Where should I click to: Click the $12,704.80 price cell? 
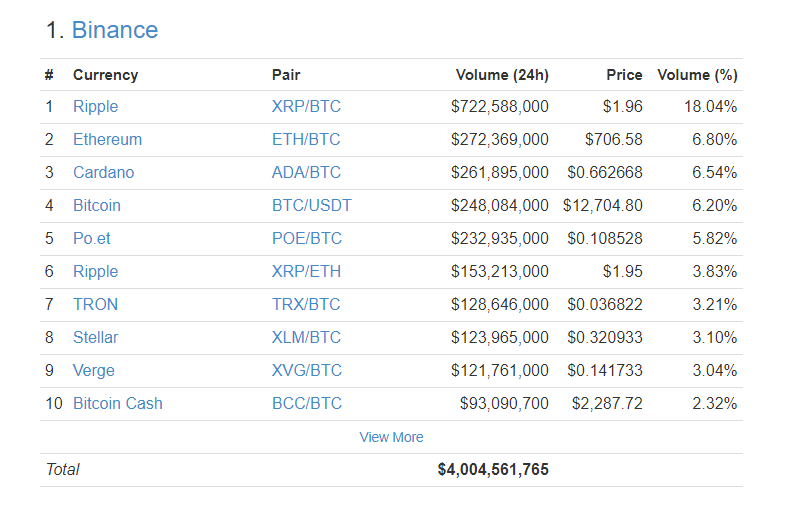[x=602, y=205]
